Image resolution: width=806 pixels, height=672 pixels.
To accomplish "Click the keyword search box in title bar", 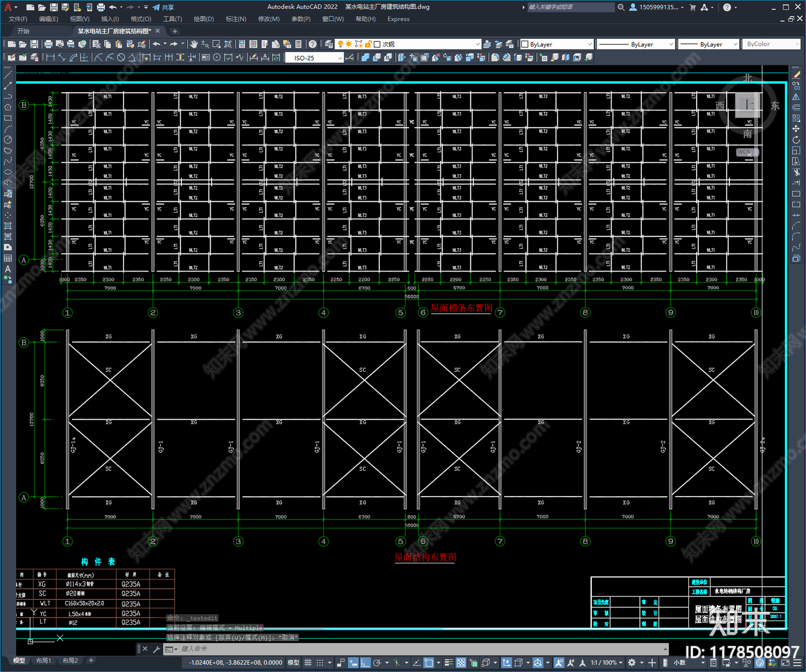I will (571, 7).
